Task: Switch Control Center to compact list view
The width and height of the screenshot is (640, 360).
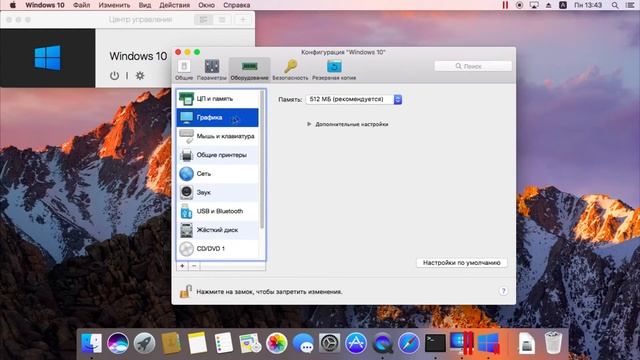Action: 222,20
